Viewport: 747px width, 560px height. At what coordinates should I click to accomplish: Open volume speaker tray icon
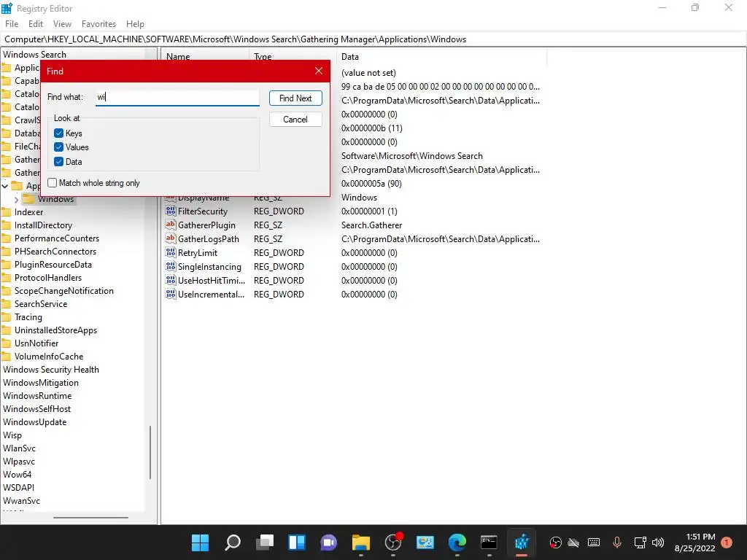pos(658,542)
